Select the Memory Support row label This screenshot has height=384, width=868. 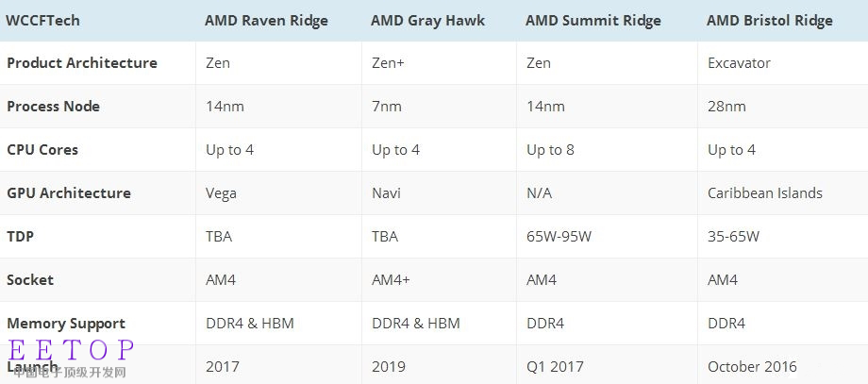(x=66, y=323)
